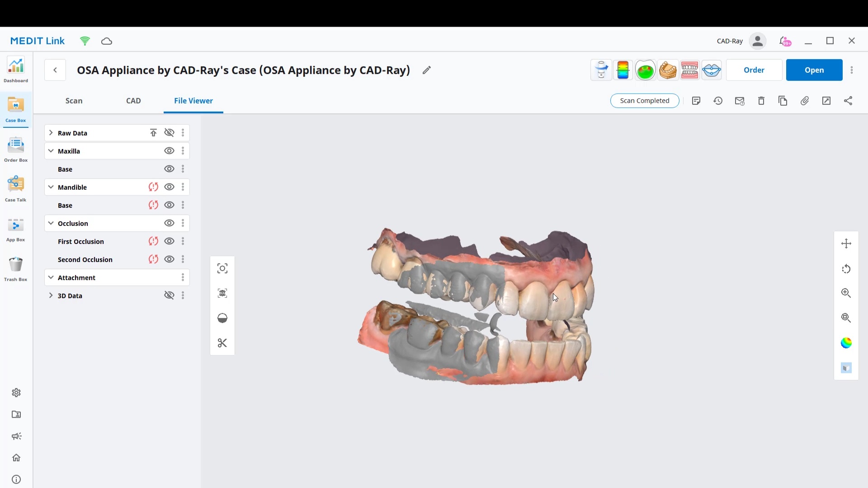Select the scissors trim tool
The height and width of the screenshot is (488, 868).
pos(222,343)
